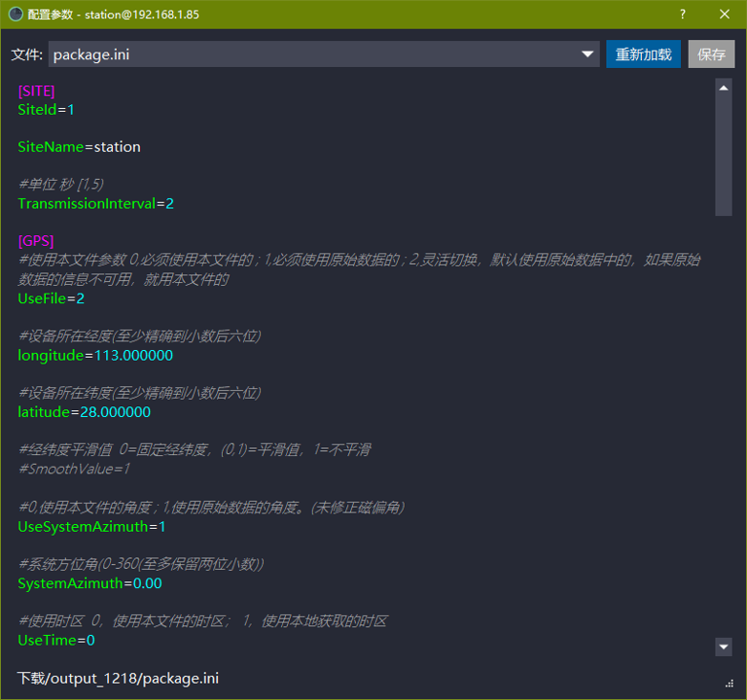The image size is (747, 700).
Task: Click the TransmissionInterval=2 line
Action: (95, 203)
